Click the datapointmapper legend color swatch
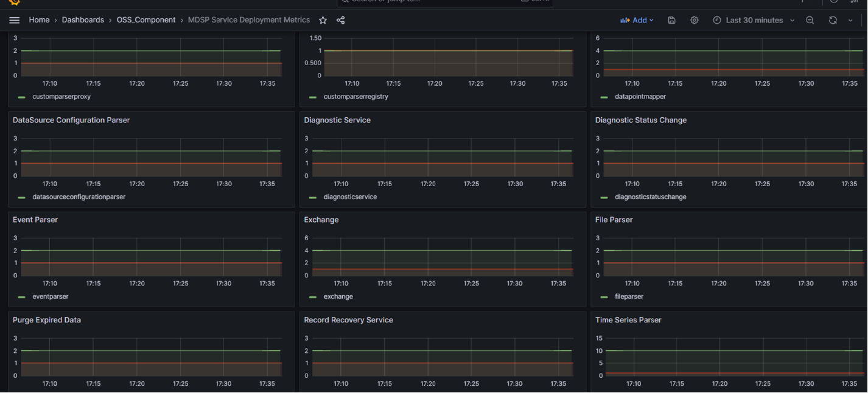868x393 pixels. tap(604, 97)
